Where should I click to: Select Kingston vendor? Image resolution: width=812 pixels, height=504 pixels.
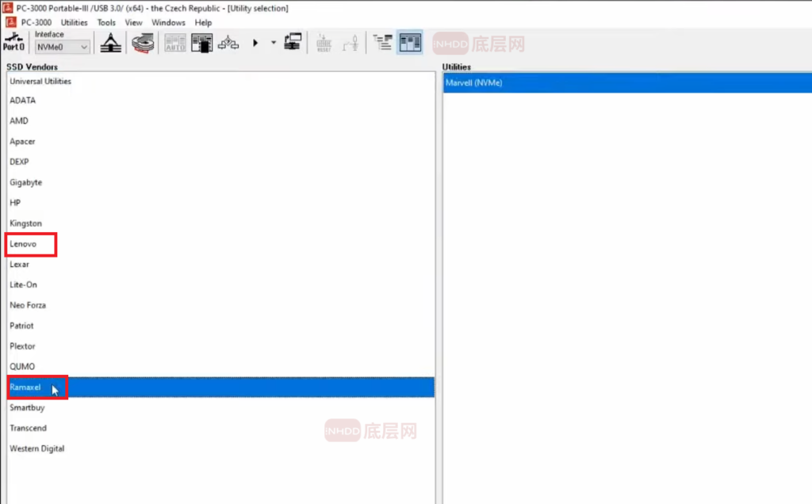tap(221, 223)
